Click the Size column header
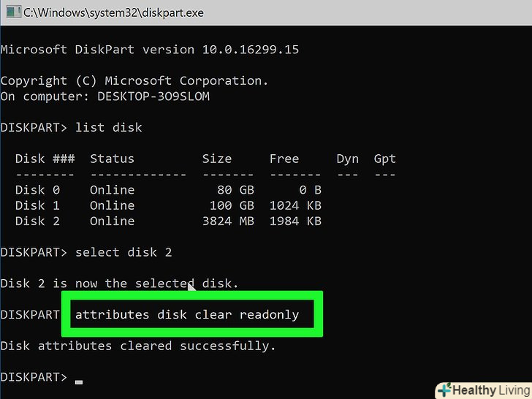 point(216,159)
